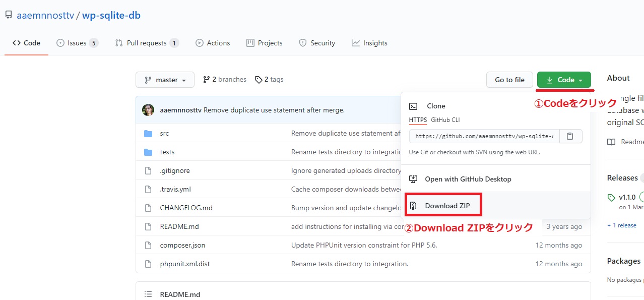This screenshot has width=644, height=300.
Task: Click the clone URL text field
Action: click(x=483, y=136)
